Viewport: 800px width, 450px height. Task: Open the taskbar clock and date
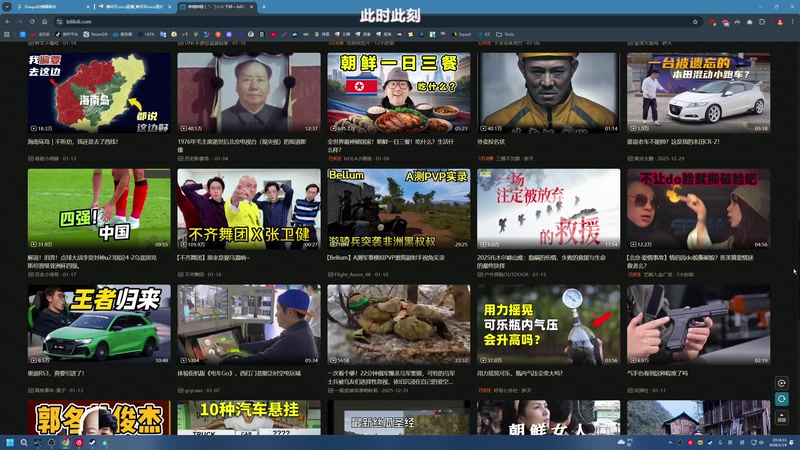tap(779, 442)
